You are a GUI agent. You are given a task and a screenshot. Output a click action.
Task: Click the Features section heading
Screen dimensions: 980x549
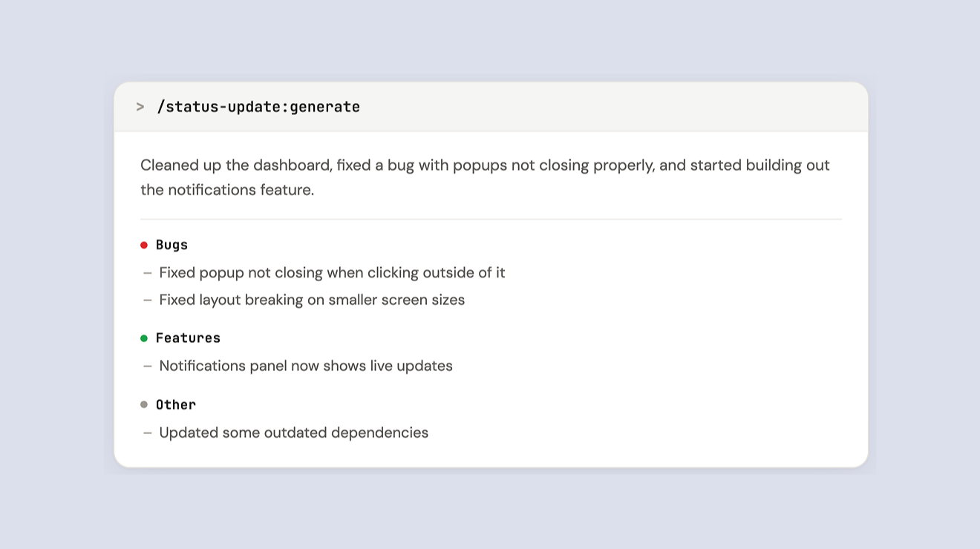point(188,338)
